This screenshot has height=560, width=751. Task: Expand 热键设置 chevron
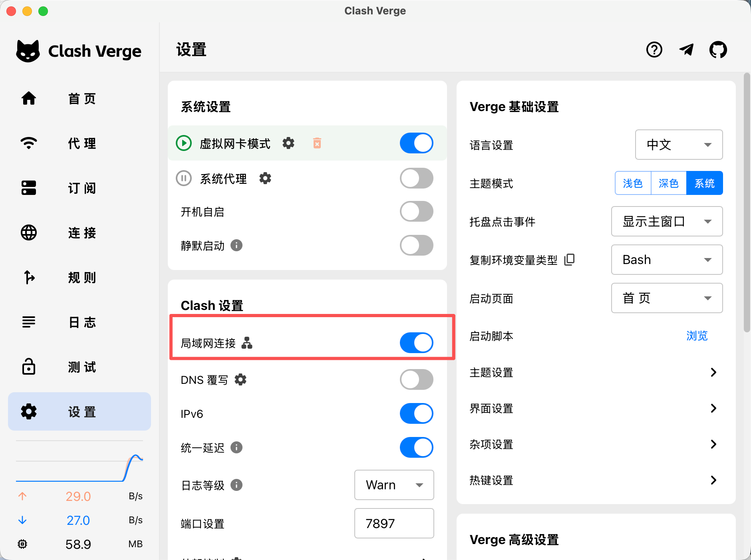coord(713,480)
